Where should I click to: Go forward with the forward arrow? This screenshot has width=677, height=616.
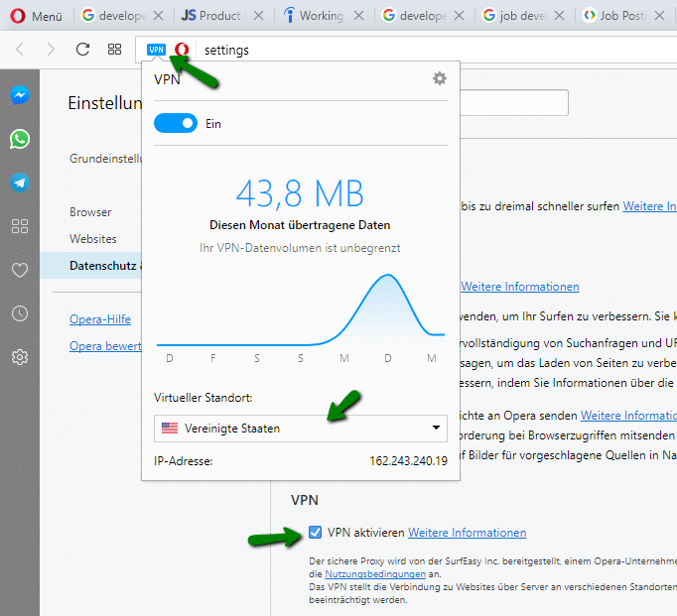click(x=51, y=50)
